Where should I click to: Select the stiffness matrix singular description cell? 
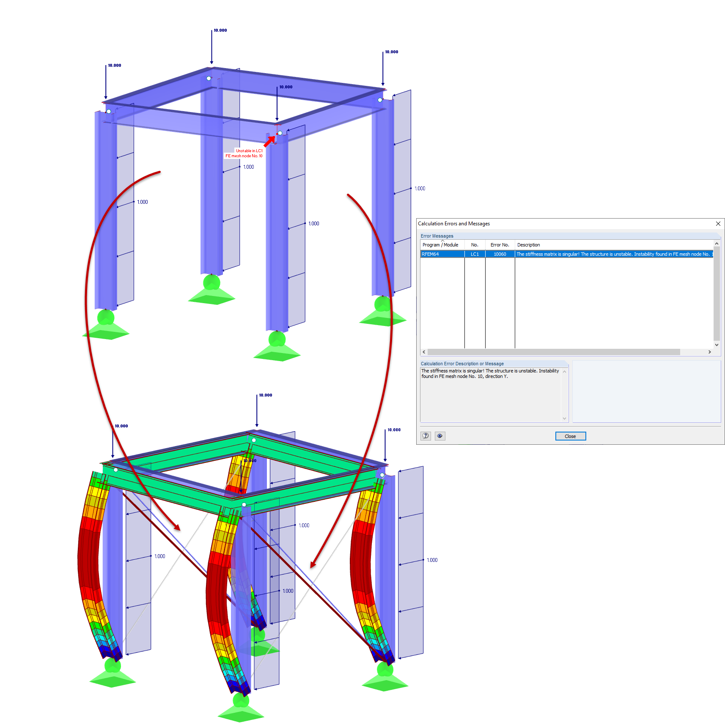click(614, 254)
